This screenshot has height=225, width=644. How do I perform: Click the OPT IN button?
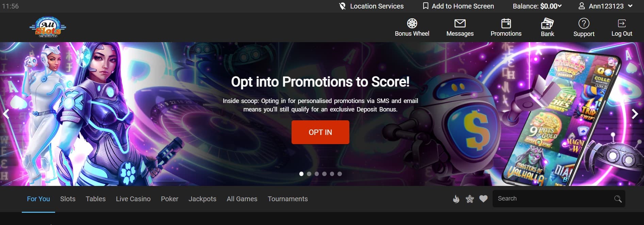(x=320, y=132)
